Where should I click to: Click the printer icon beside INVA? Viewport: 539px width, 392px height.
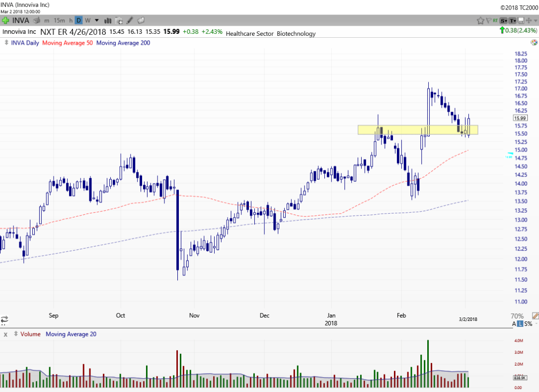(x=36, y=20)
